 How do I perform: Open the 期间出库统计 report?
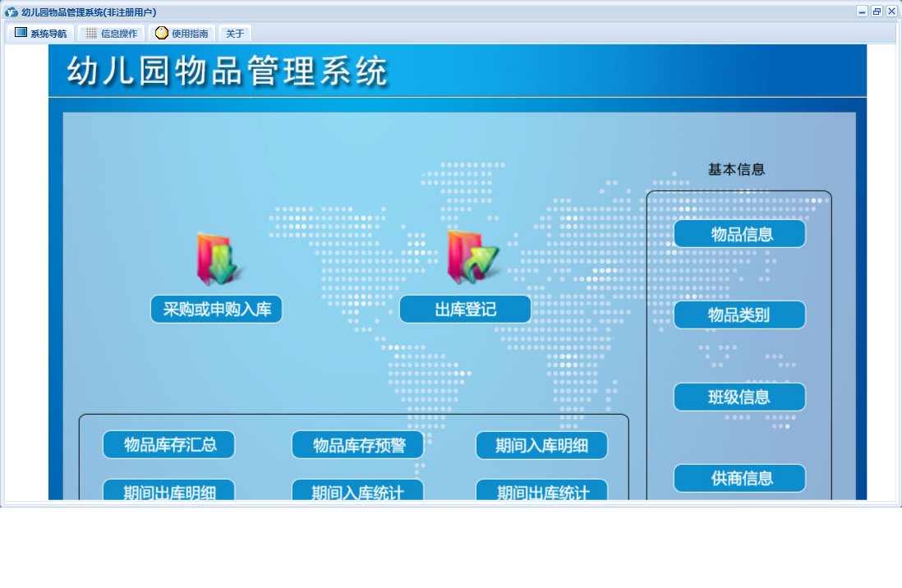pyautogui.click(x=542, y=489)
